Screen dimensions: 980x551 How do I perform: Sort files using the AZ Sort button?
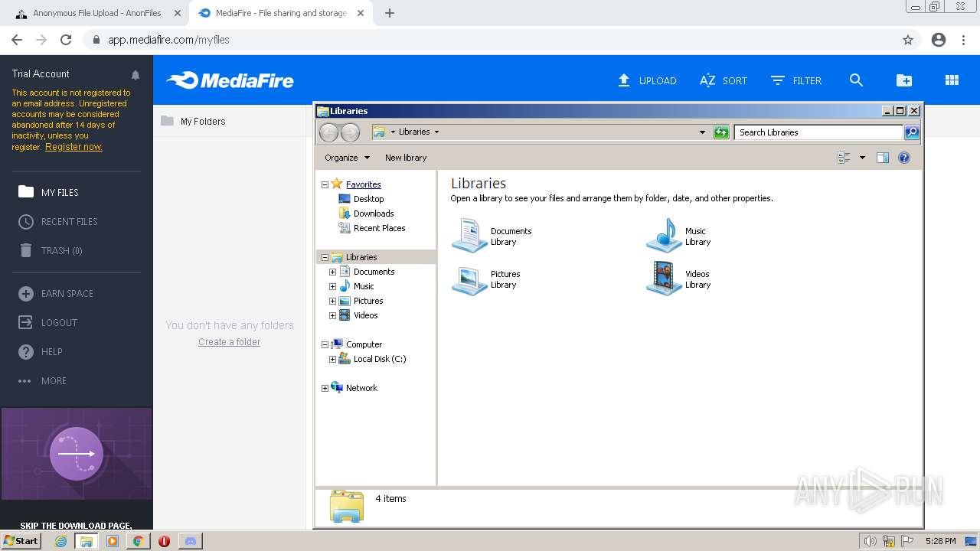point(724,80)
